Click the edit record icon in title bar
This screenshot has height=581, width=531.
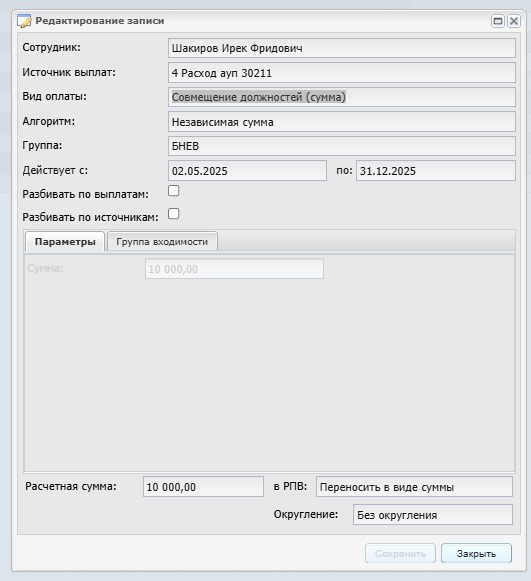point(24,21)
